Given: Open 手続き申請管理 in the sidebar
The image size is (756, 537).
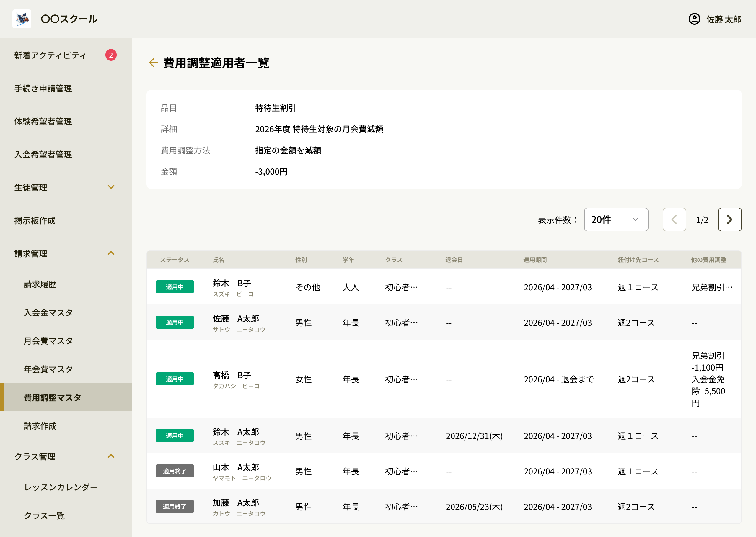Looking at the screenshot, I should (43, 88).
